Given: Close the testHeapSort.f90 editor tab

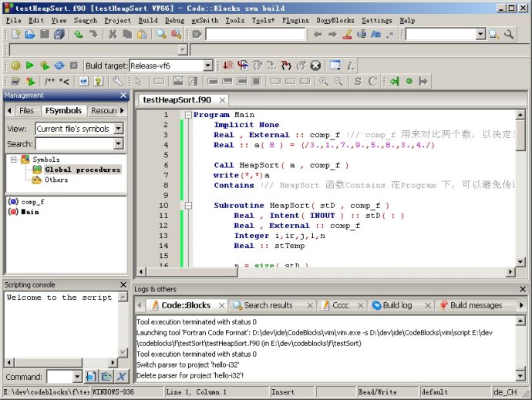Looking at the screenshot, I should pos(222,100).
